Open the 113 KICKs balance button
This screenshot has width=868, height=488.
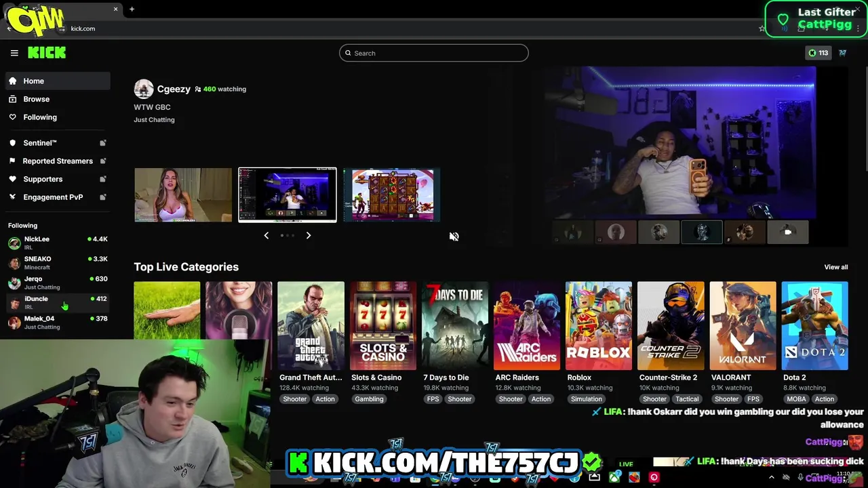818,53
